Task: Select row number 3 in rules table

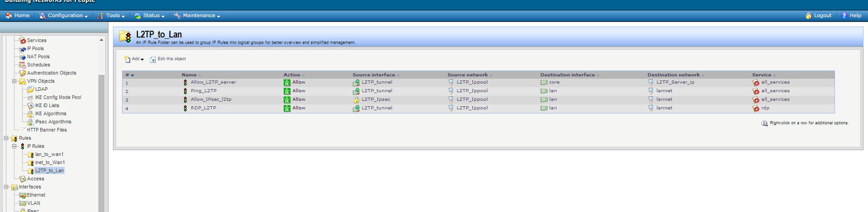Action: pyautogui.click(x=127, y=100)
